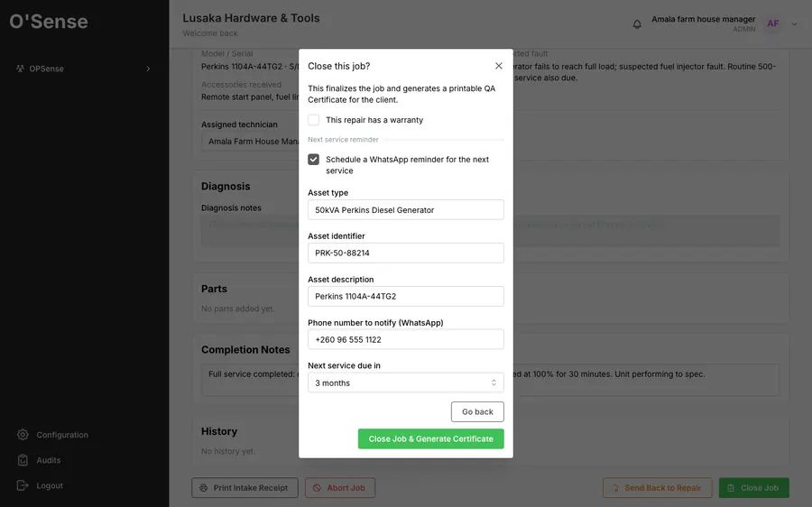Click the 'No history yet.' text
The height and width of the screenshot is (507, 812).
click(x=228, y=451)
